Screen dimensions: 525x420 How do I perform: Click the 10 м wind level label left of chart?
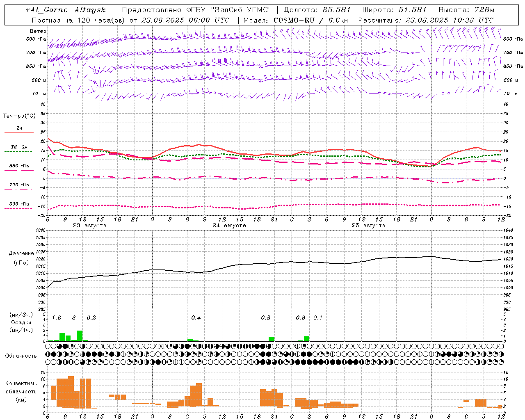click(40, 94)
